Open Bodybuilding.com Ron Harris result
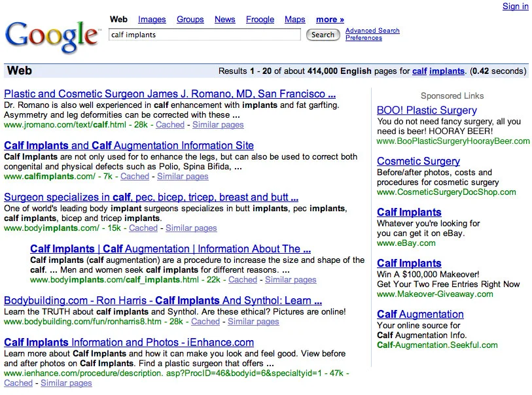The image size is (532, 395). (163, 300)
